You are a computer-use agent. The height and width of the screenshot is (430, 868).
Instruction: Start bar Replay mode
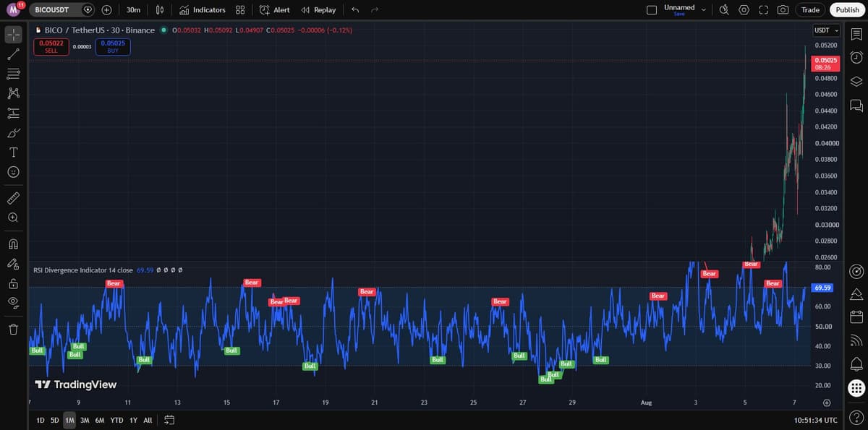(319, 10)
